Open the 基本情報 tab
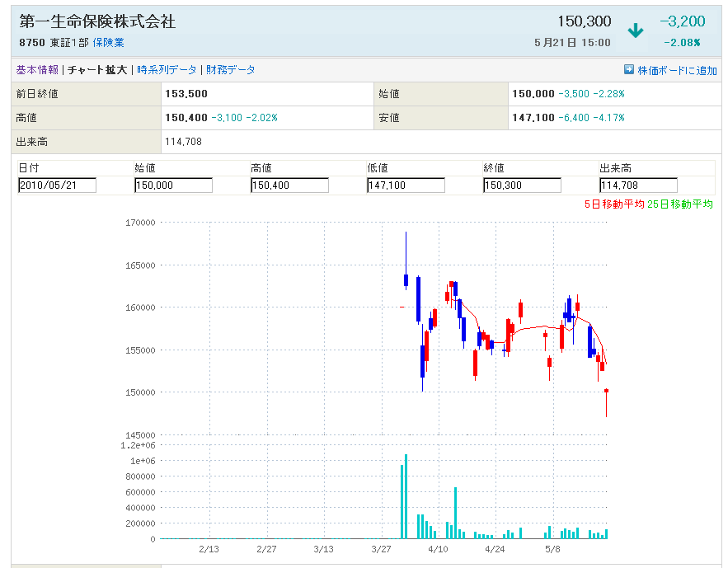 click(x=37, y=70)
